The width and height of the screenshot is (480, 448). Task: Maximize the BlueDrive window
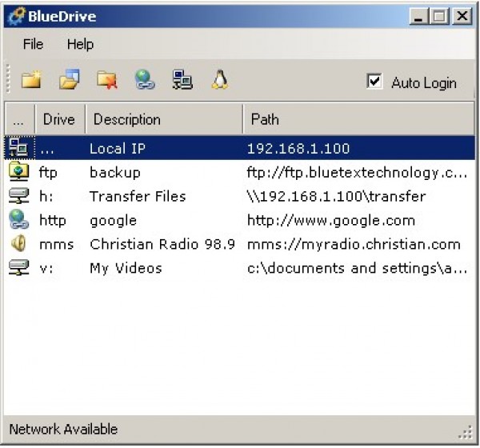pos(439,16)
